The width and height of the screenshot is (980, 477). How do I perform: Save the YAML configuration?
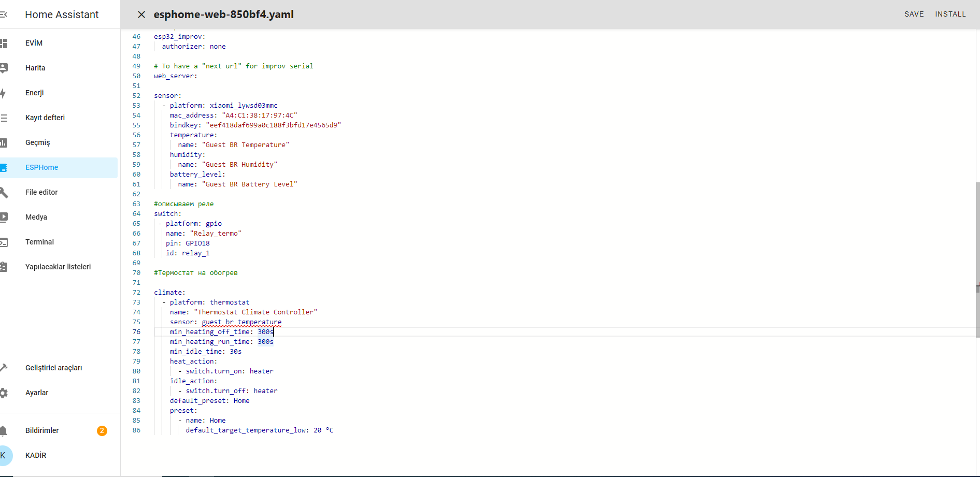pos(914,14)
